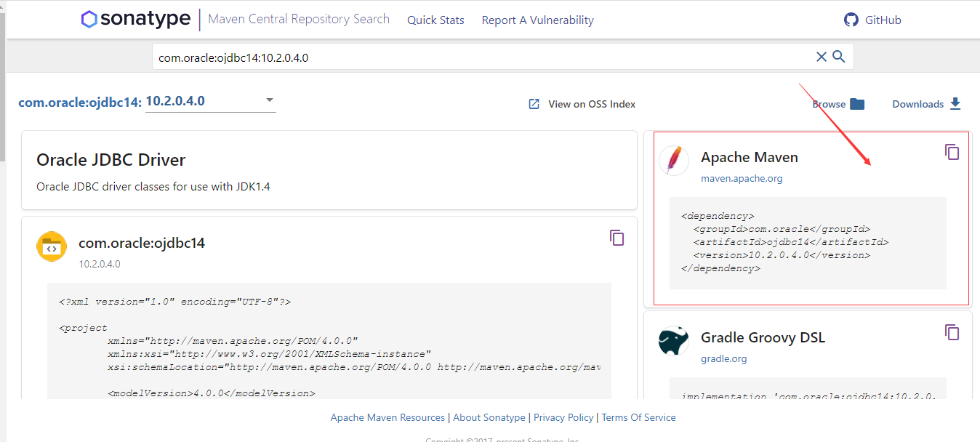Click the Apache Maven feather logo
980x442 pixels.
tap(674, 161)
